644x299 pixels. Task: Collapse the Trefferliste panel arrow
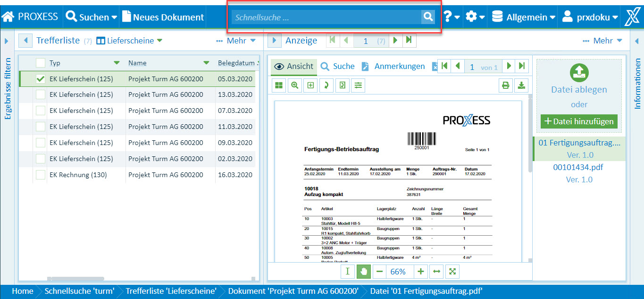coord(25,41)
